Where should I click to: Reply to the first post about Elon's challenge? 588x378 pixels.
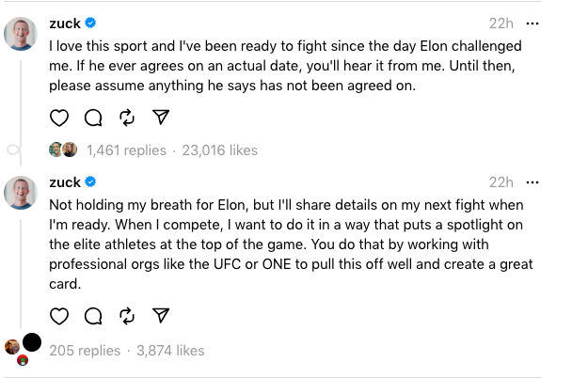tap(93, 118)
